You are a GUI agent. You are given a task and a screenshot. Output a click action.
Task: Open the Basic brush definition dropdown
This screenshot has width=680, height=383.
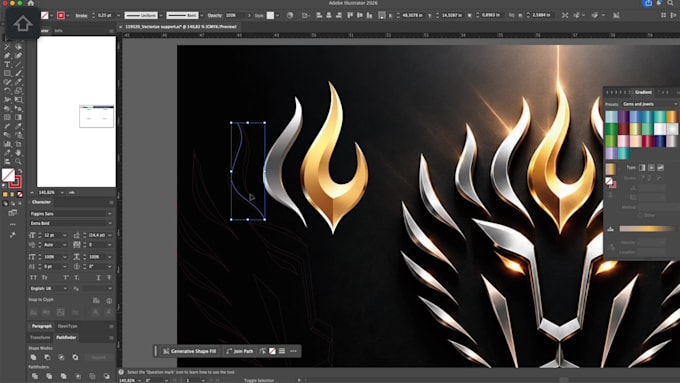(202, 15)
